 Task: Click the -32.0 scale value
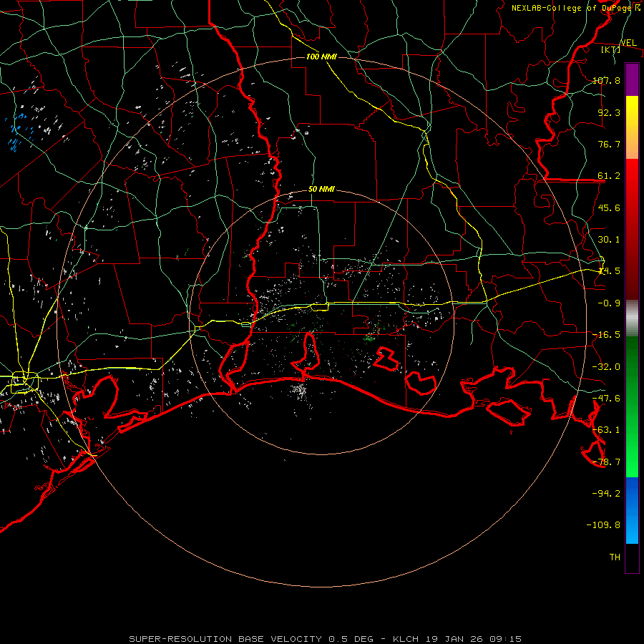(x=607, y=367)
